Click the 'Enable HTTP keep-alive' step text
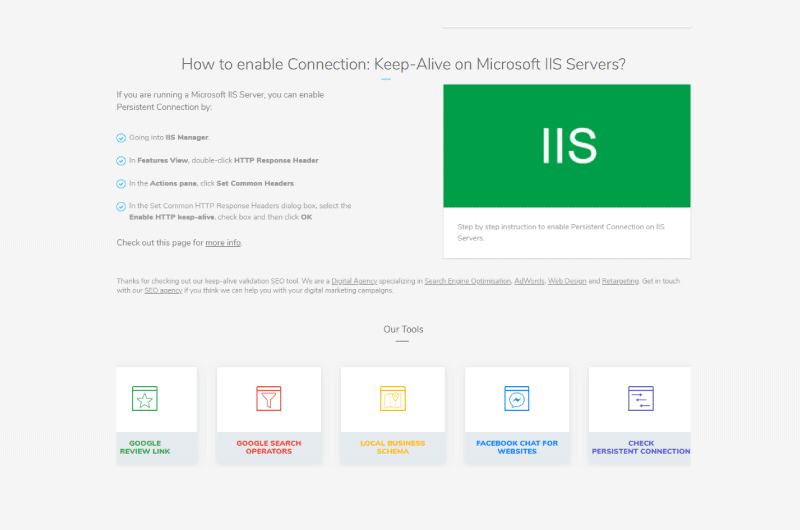The height and width of the screenshot is (530, 800). [172, 217]
